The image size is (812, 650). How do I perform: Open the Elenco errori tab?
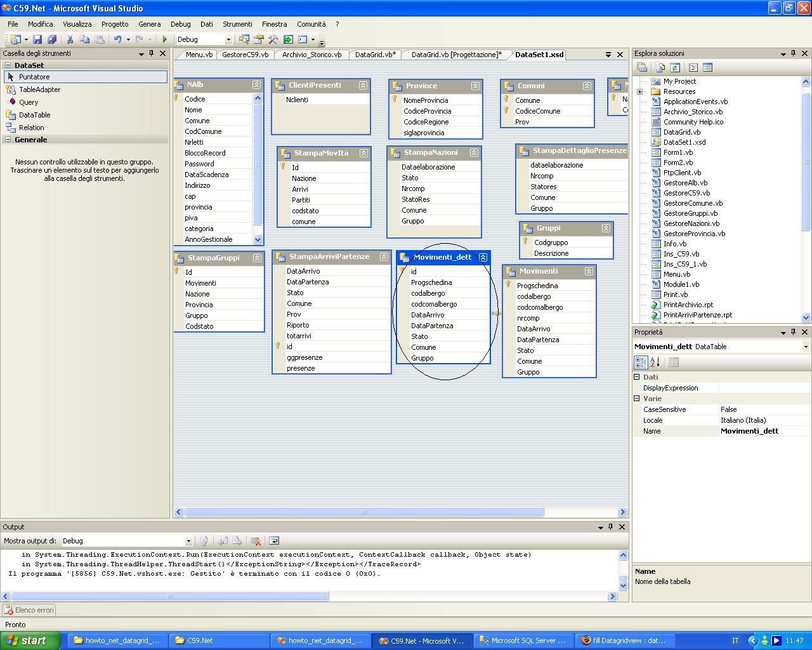[x=29, y=610]
